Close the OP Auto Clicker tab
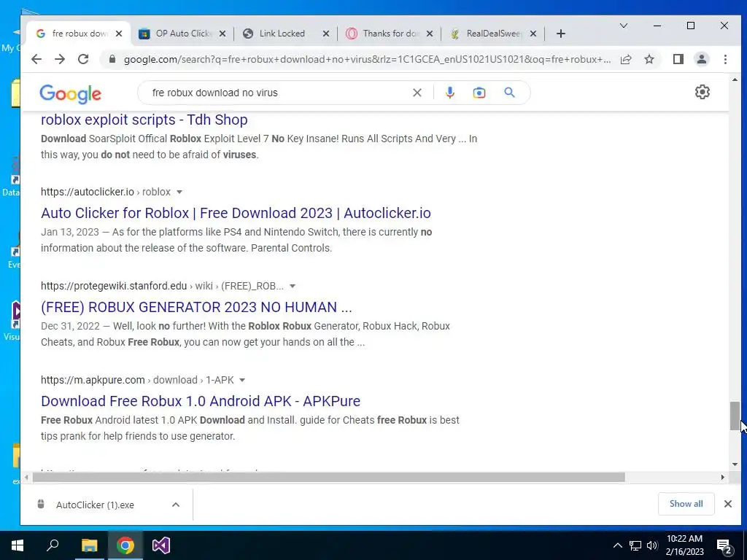747x560 pixels. pyautogui.click(x=222, y=34)
